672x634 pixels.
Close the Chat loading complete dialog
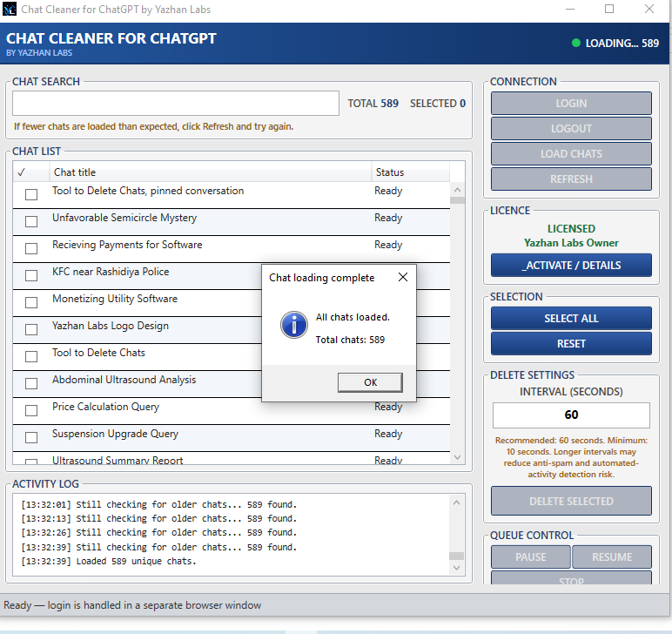click(x=403, y=277)
